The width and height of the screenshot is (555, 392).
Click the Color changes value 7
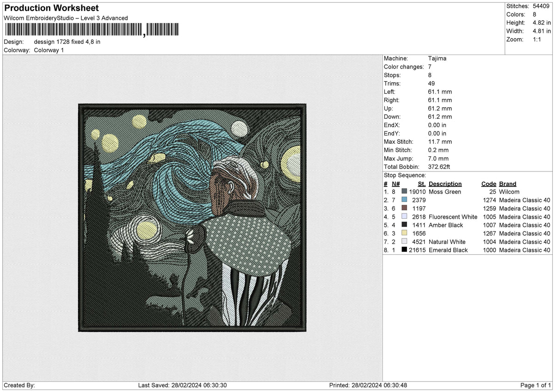430,67
